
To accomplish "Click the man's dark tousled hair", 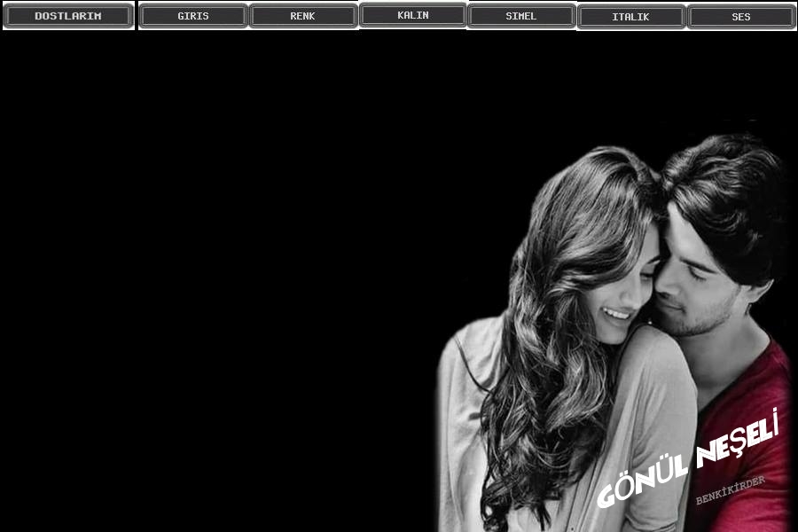I will 727,186.
